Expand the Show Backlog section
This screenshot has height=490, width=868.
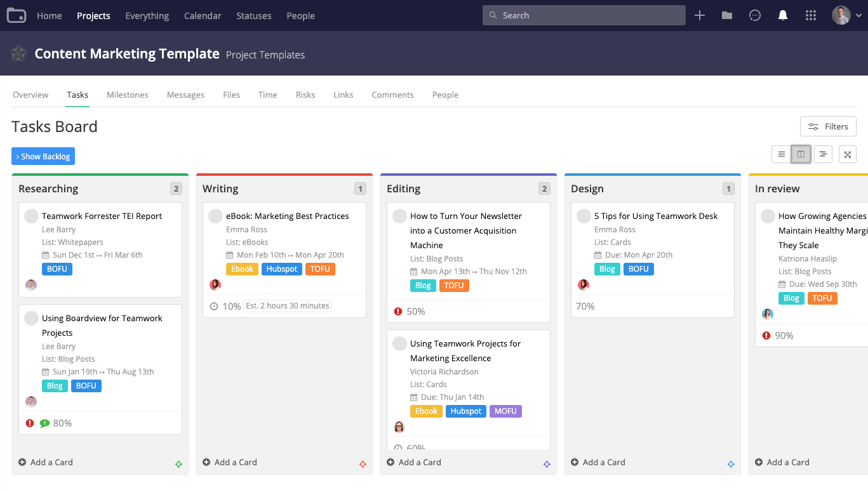point(43,156)
